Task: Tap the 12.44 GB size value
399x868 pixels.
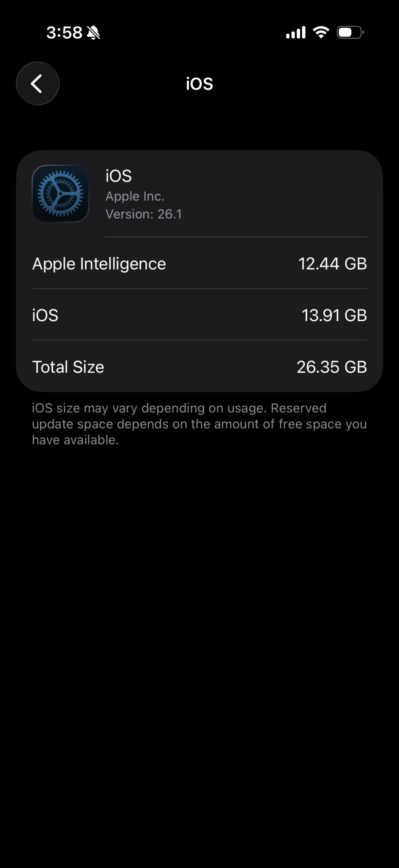Action: pyautogui.click(x=332, y=264)
